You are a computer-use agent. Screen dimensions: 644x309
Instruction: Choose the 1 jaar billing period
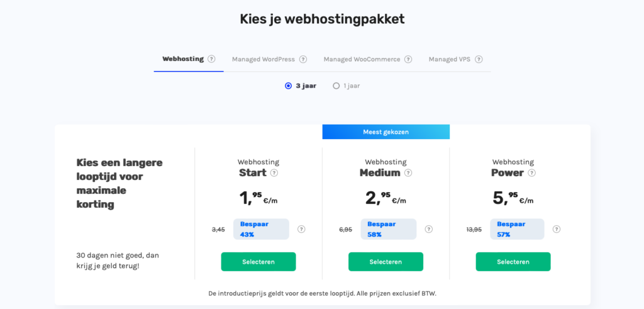tap(336, 86)
